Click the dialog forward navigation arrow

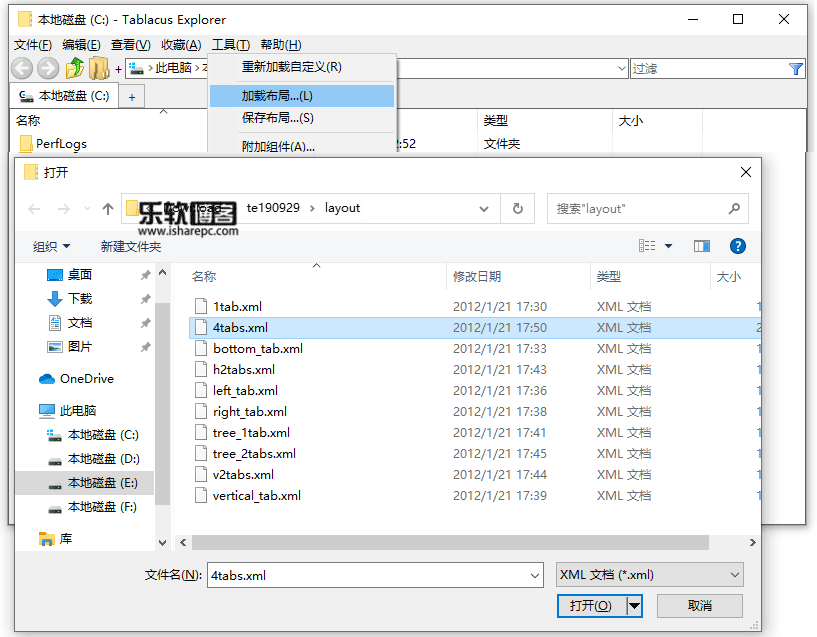64,209
